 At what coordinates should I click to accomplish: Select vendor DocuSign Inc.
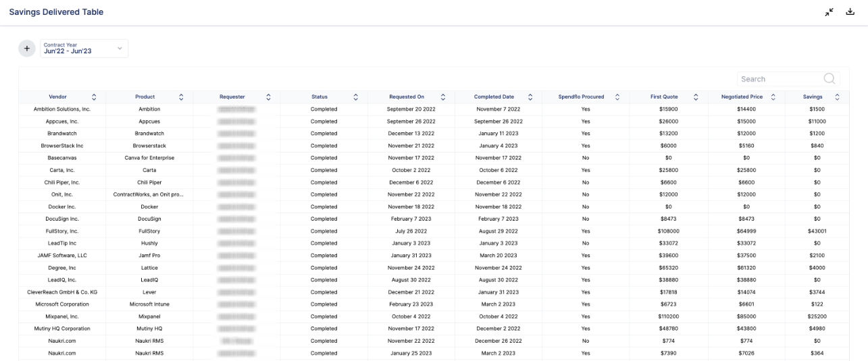point(62,219)
